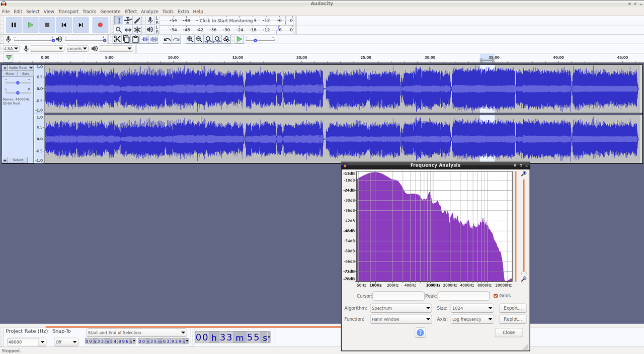Click the track gain slider

tap(18, 82)
